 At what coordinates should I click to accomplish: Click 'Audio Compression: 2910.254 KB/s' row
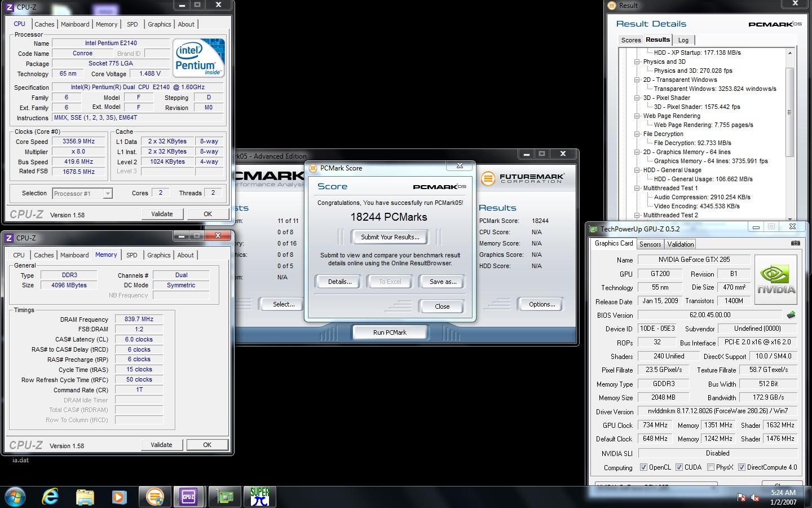(702, 197)
